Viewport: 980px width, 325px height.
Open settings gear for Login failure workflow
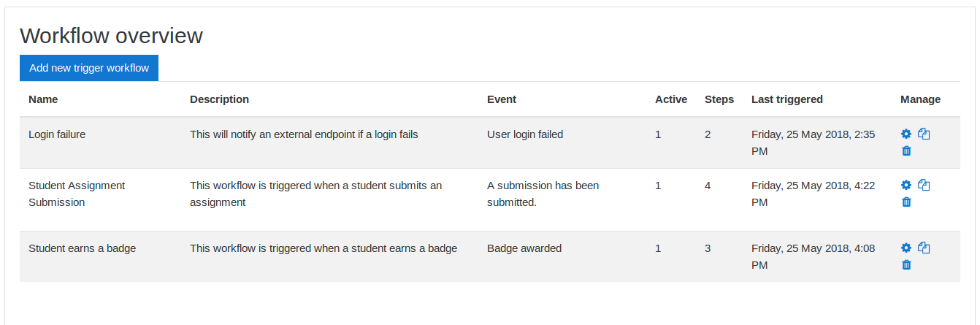tap(906, 134)
